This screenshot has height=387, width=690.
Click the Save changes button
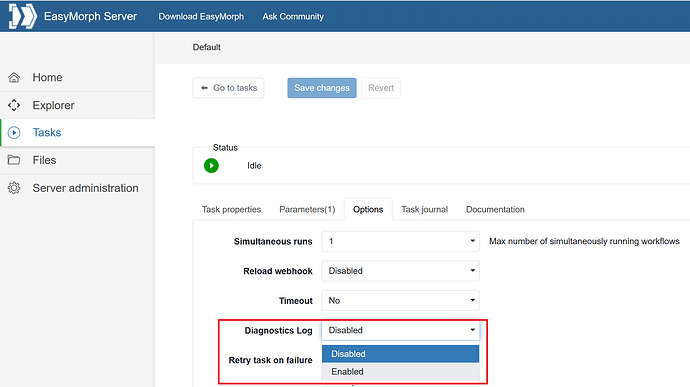click(322, 88)
